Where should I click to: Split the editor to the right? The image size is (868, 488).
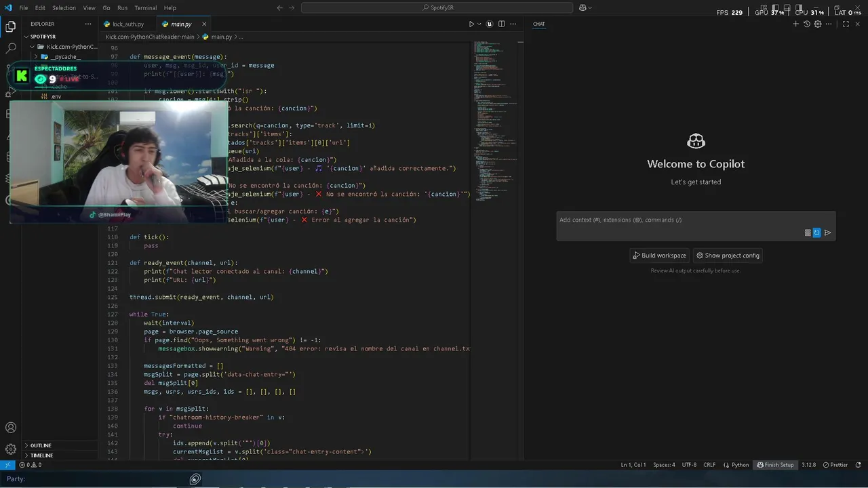[x=502, y=24]
